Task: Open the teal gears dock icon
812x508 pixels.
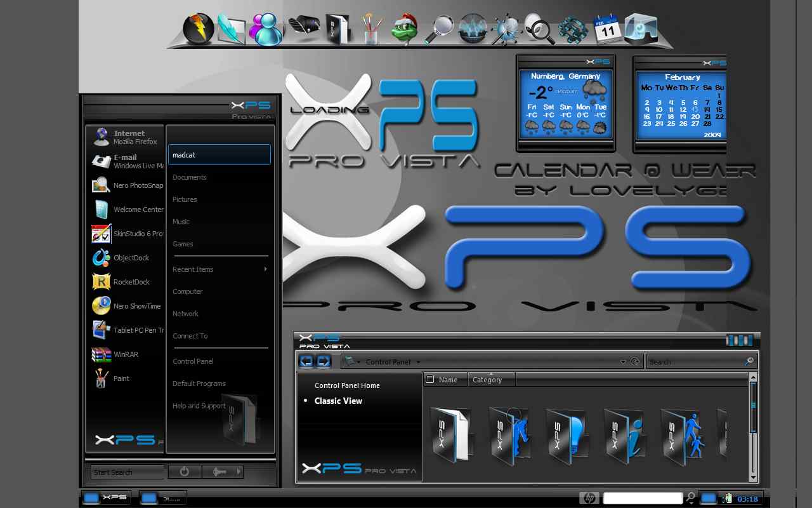Action: (x=573, y=29)
